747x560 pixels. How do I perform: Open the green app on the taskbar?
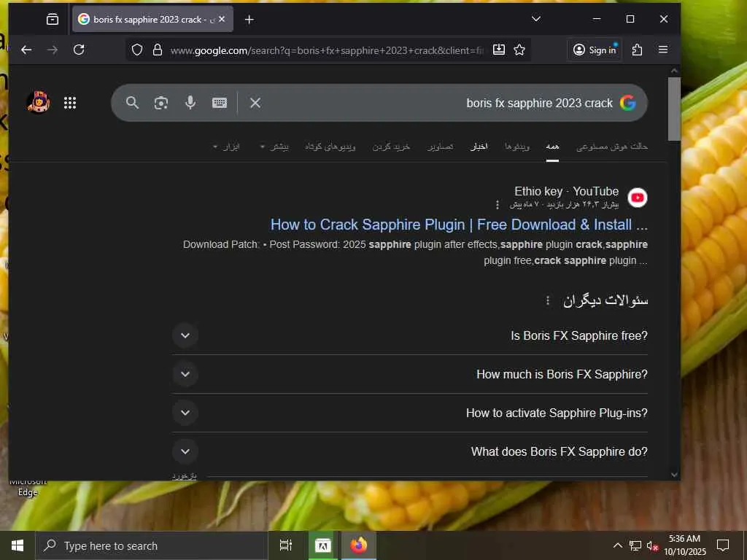click(x=322, y=545)
